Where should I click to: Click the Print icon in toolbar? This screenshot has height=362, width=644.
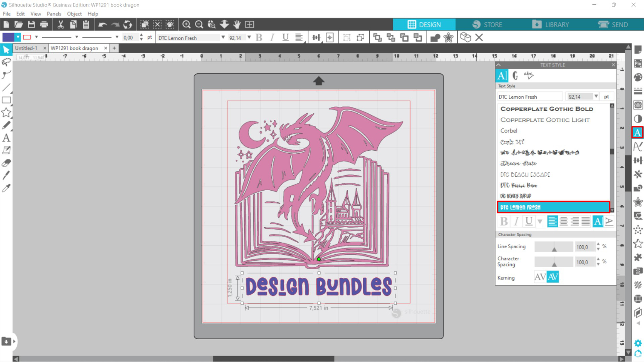[x=44, y=24]
